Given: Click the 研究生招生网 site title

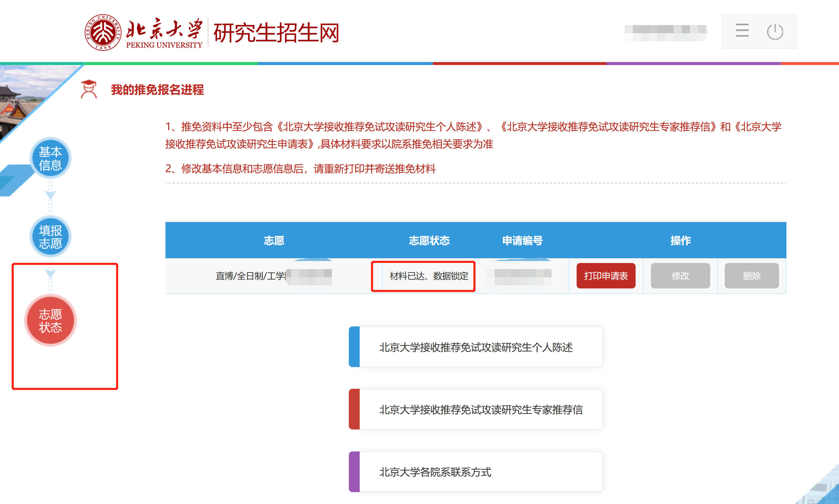Looking at the screenshot, I should (276, 33).
